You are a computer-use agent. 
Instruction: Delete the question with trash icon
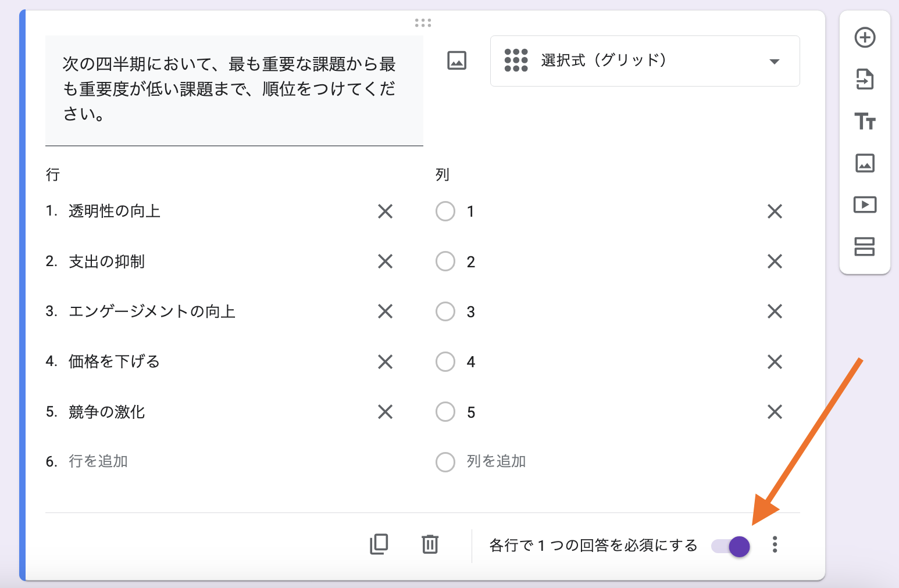tap(430, 544)
